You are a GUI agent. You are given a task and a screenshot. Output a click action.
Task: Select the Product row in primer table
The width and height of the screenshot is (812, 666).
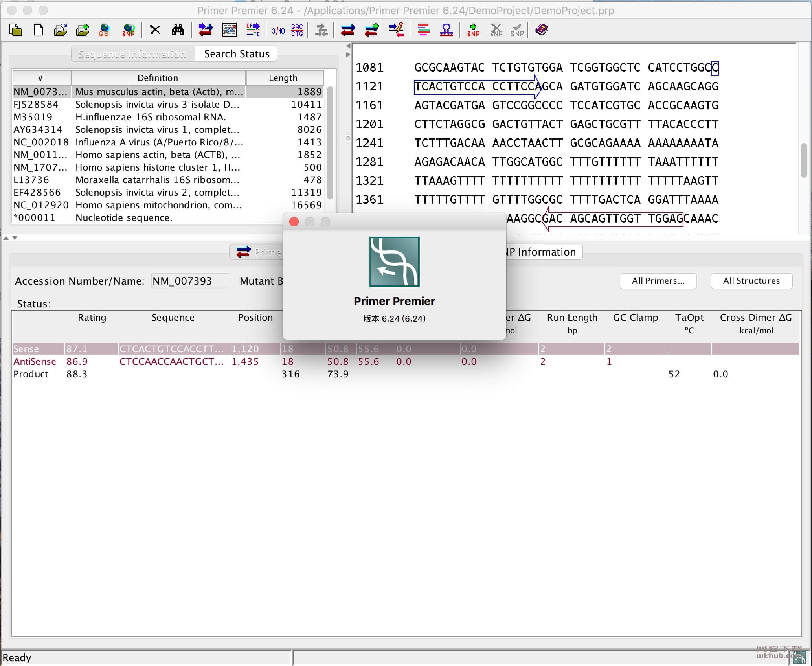406,374
